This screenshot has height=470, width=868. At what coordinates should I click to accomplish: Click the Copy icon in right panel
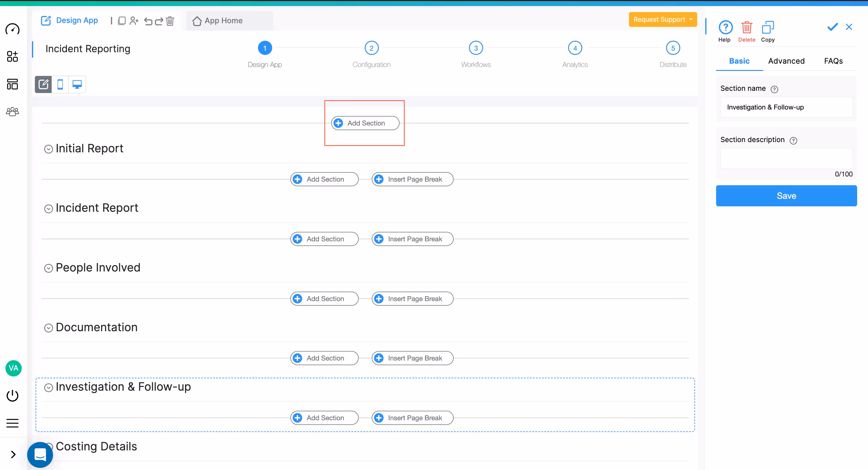pyautogui.click(x=767, y=28)
